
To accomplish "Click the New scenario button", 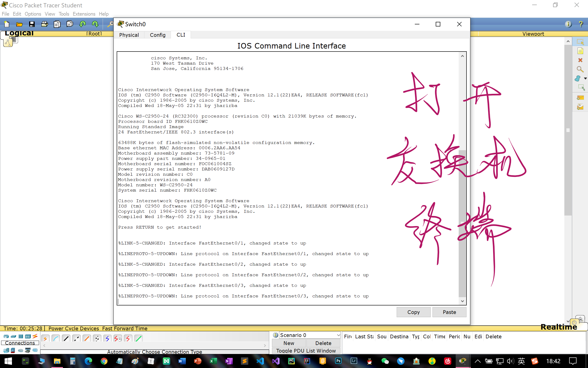I will click(x=289, y=343).
